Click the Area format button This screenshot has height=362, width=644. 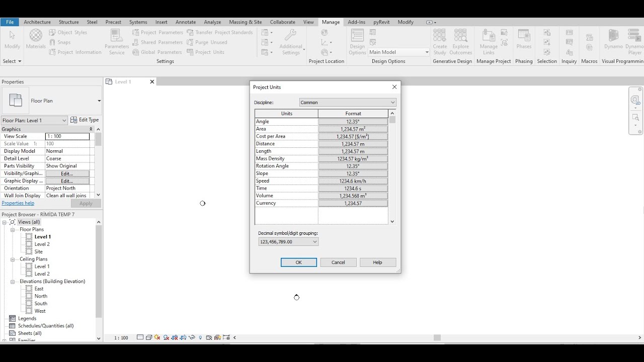tap(353, 129)
